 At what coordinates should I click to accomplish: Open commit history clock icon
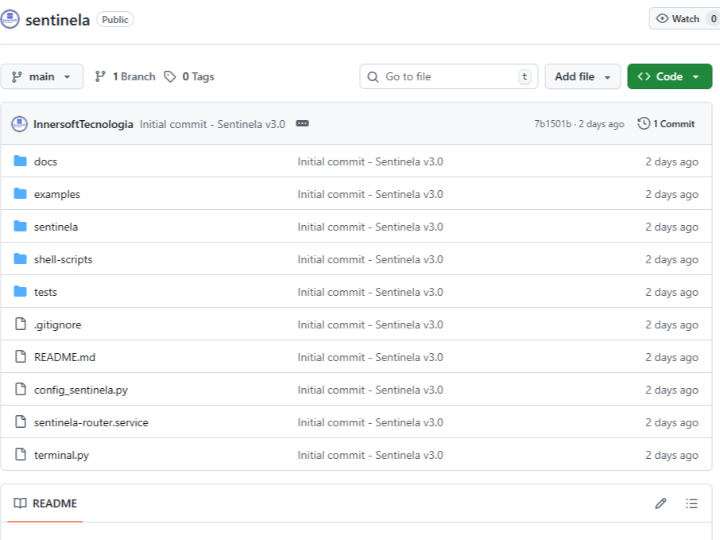[644, 124]
